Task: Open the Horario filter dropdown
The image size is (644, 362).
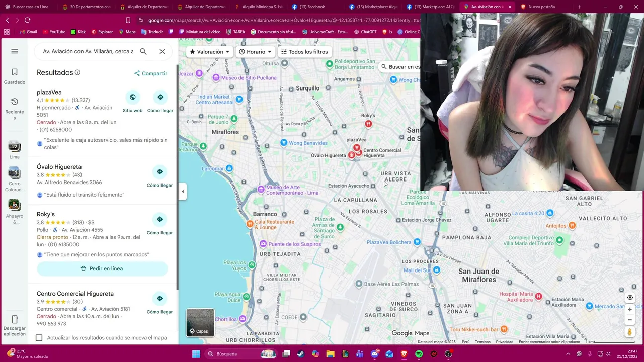Action: (x=255, y=52)
